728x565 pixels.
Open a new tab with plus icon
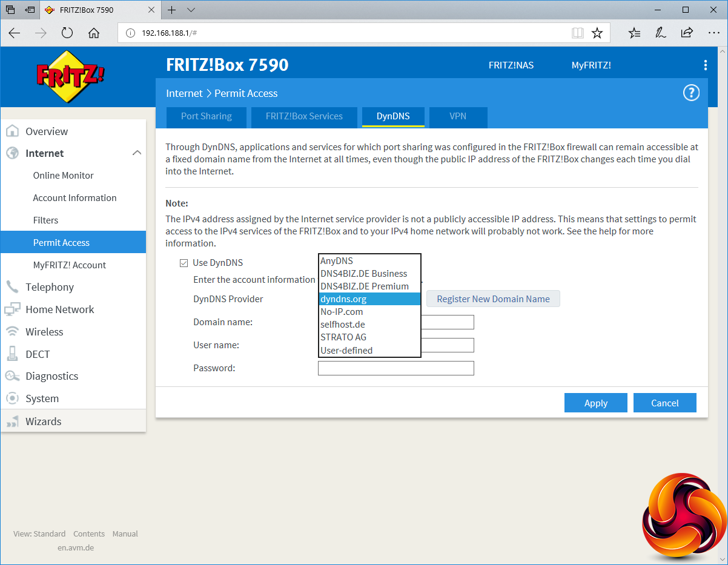coord(171,10)
